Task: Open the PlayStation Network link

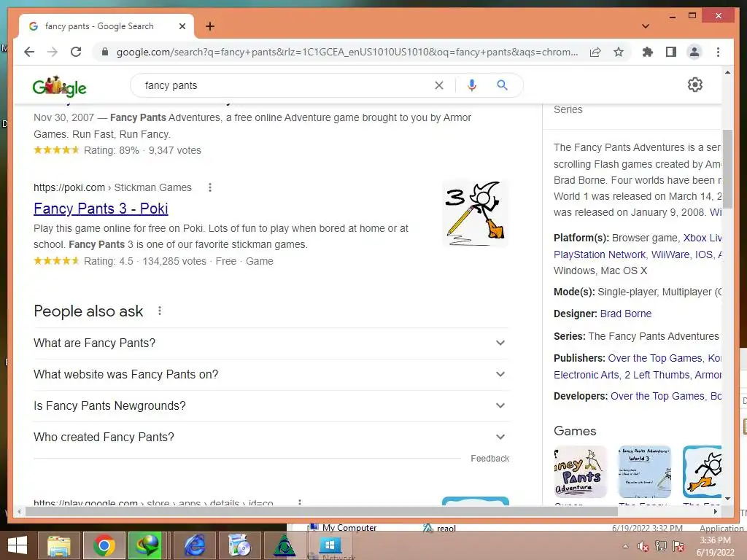Action: coord(600,254)
